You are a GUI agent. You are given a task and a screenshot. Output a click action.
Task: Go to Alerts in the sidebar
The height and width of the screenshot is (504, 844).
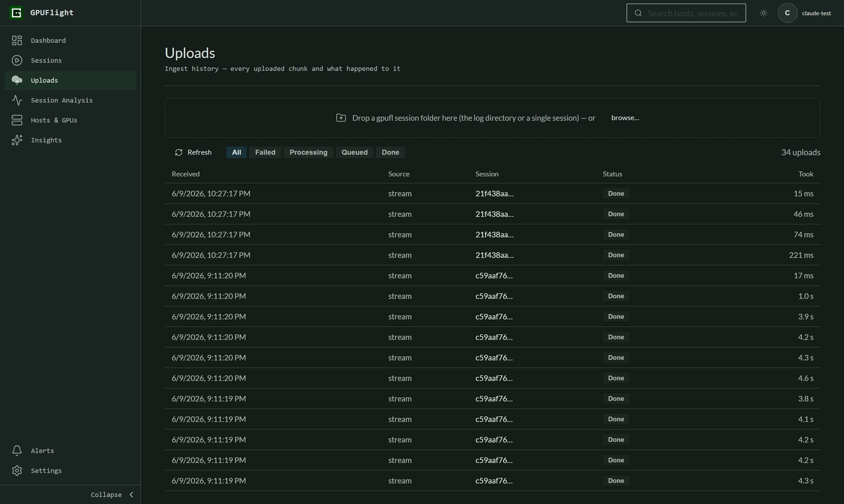click(70, 451)
